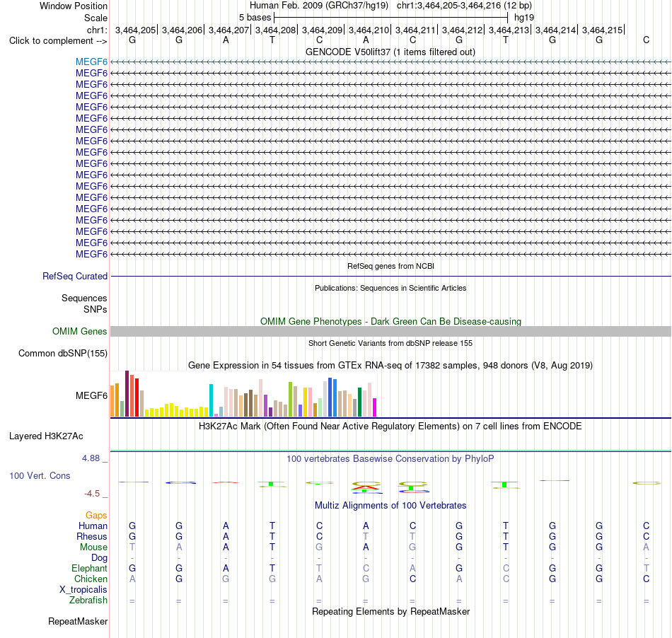Click the gray OMIM Genes item bar
Screen dimensions: 672x638
[x=390, y=331]
